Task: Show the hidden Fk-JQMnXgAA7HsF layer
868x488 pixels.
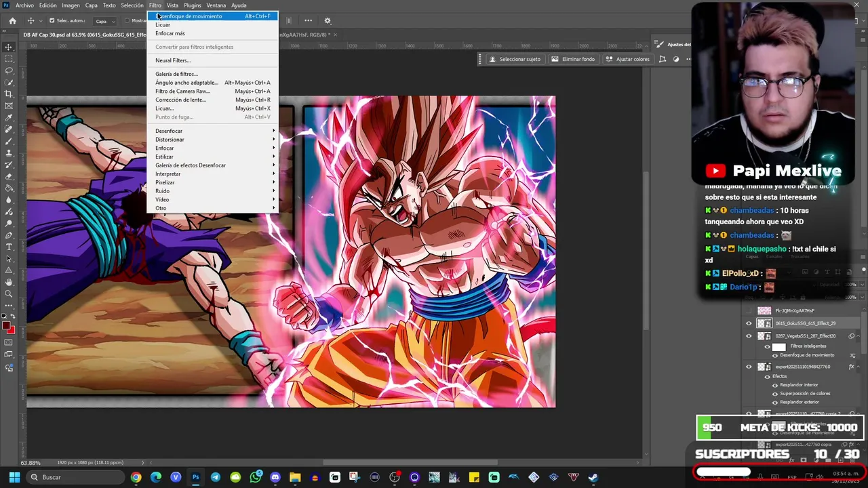Action: pos(749,310)
